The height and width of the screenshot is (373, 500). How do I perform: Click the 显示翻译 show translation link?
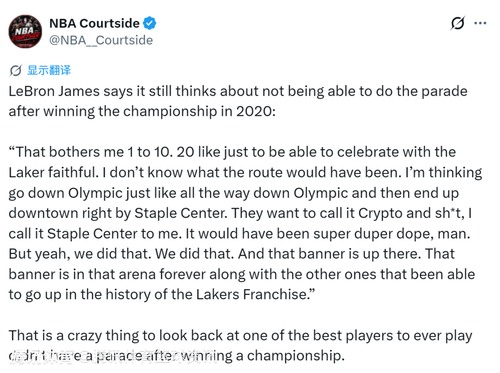(49, 70)
